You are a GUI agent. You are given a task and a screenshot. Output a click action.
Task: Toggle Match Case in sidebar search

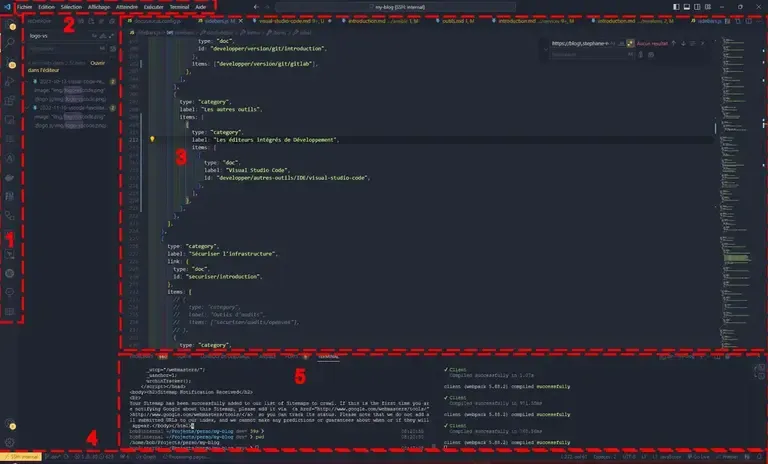pyautogui.click(x=94, y=36)
